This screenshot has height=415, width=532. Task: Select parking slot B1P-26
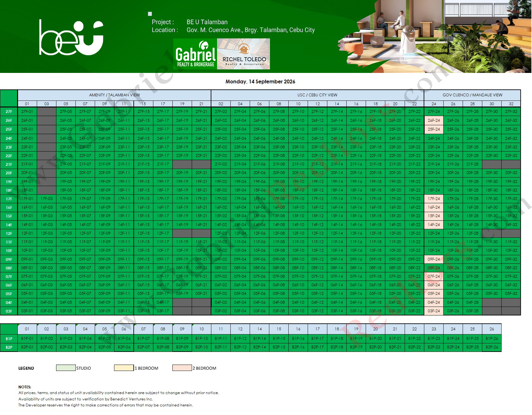click(x=491, y=339)
